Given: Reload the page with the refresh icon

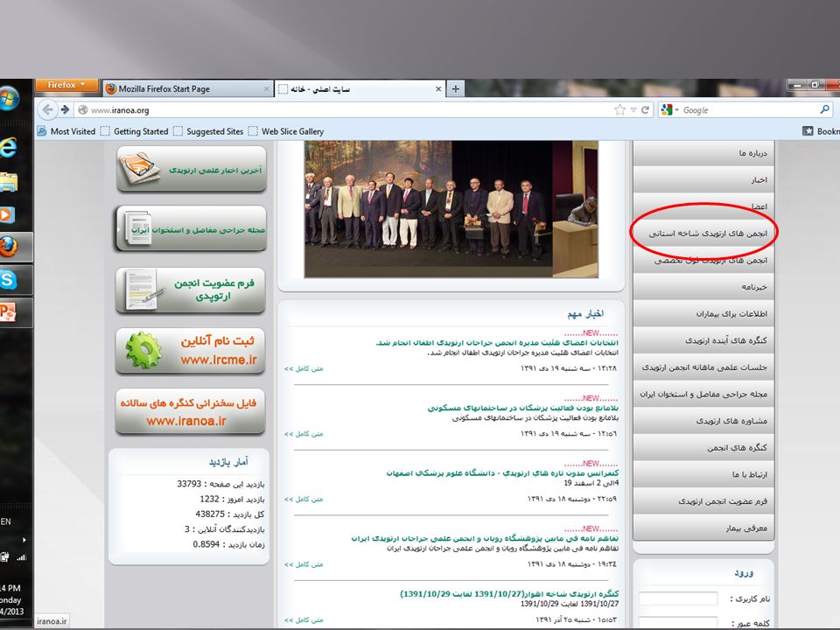Looking at the screenshot, I should 646,110.
